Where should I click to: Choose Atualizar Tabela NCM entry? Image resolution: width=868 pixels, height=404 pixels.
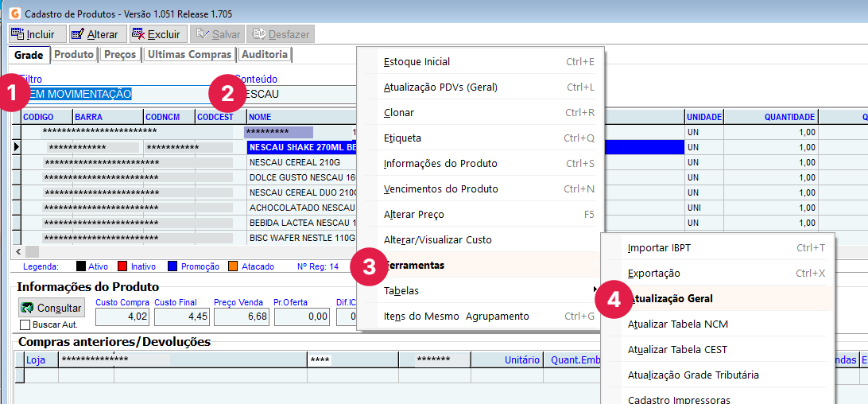click(x=717, y=324)
